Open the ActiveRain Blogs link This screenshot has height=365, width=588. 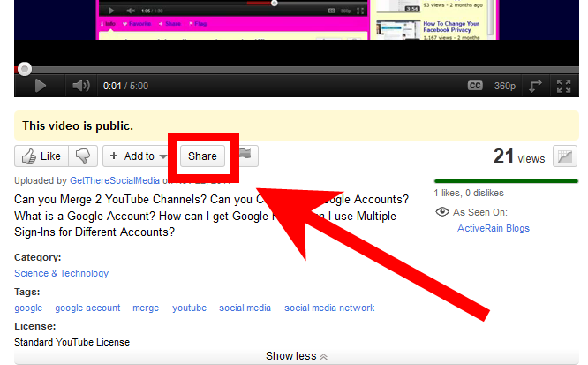(493, 228)
